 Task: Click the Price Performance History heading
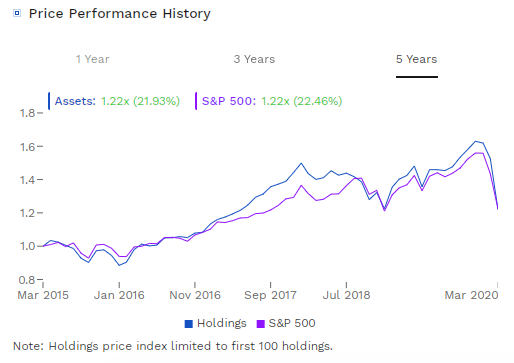click(x=120, y=14)
